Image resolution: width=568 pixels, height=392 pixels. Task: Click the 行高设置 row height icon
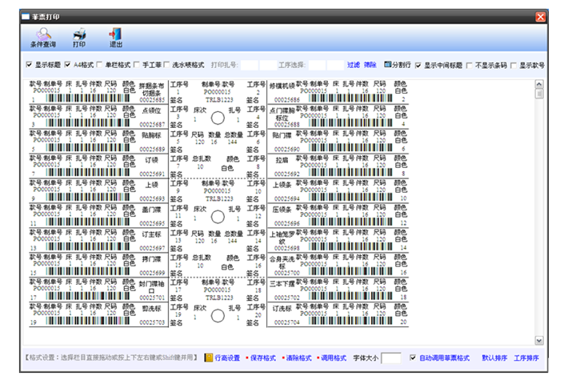[x=208, y=358]
